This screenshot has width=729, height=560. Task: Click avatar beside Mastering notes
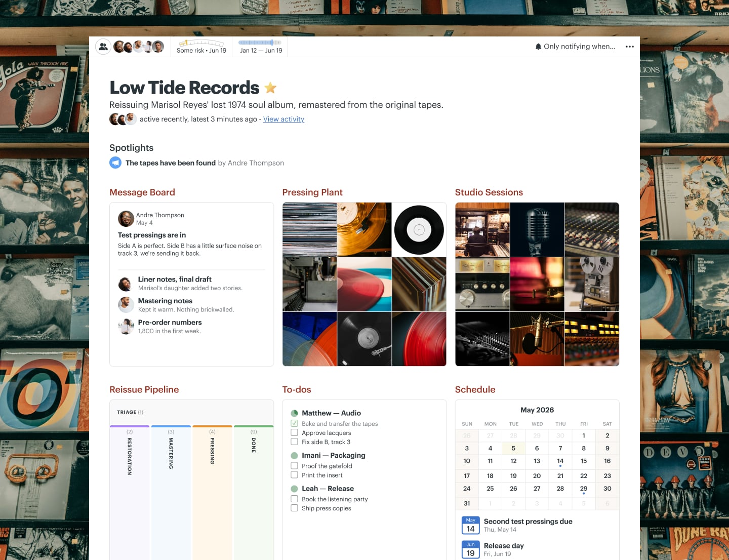[126, 305]
